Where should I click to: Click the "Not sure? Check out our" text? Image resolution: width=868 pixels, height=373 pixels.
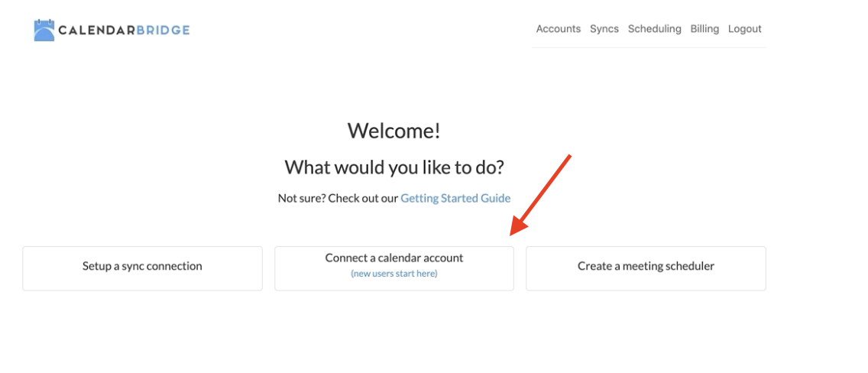pyautogui.click(x=338, y=198)
